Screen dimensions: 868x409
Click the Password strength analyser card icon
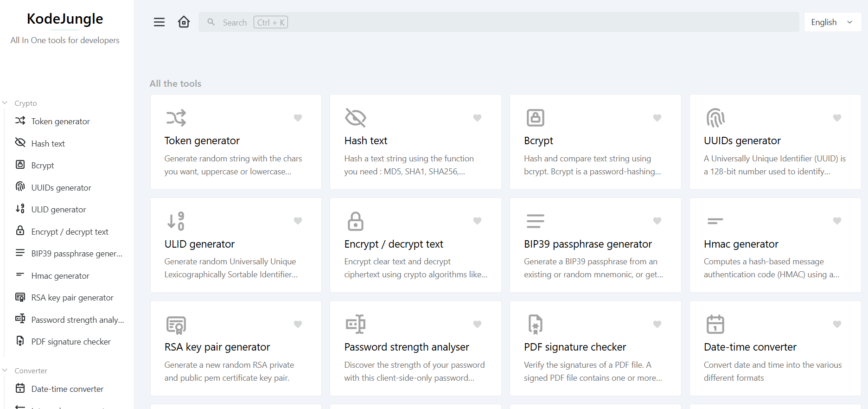tap(356, 324)
